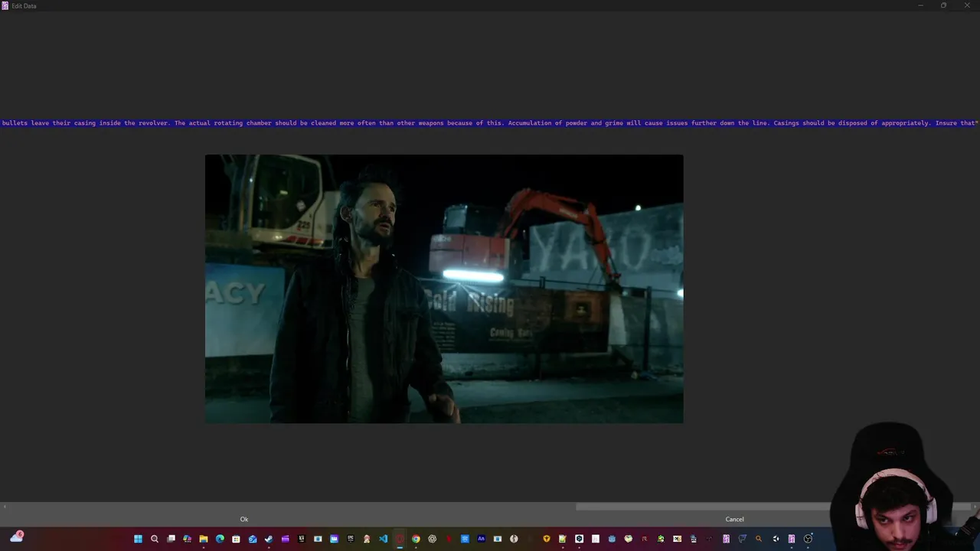Screen dimensions: 980x551
Task: Open ChatGPT app from taskbar
Action: (433, 539)
